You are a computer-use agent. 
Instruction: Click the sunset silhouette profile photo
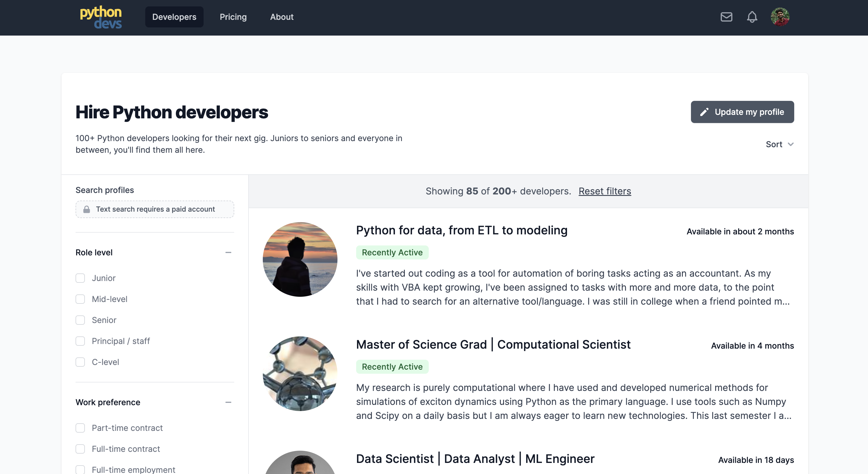pos(300,259)
